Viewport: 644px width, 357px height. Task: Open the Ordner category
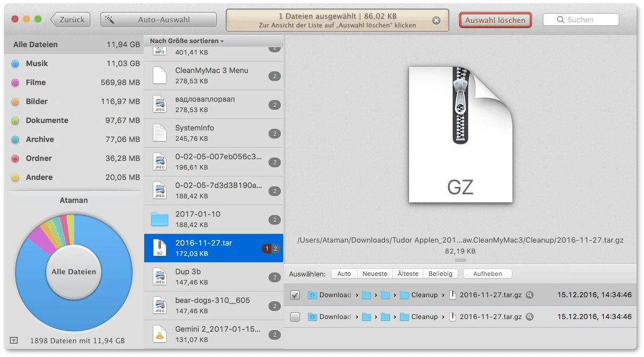click(74, 158)
